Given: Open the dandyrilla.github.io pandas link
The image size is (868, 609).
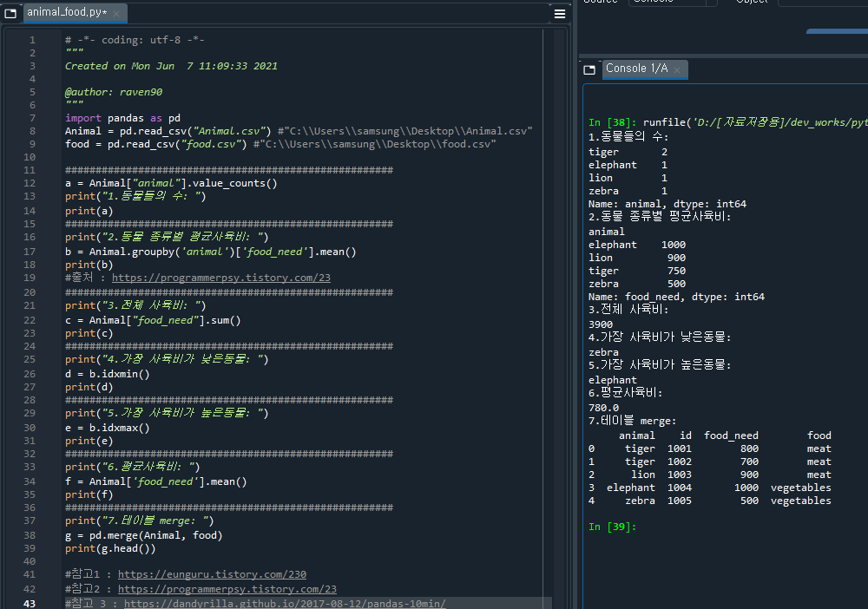Looking at the screenshot, I should point(285,603).
